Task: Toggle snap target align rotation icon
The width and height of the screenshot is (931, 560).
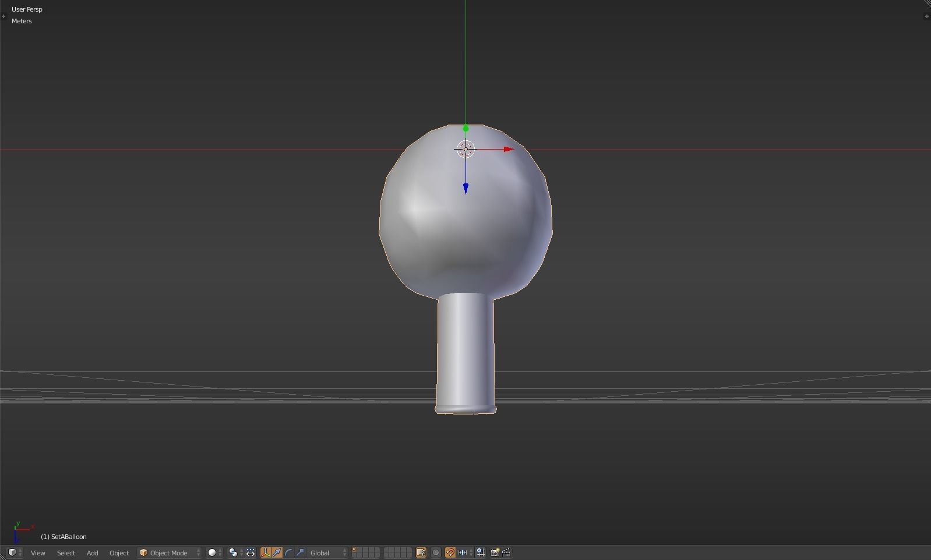Action: coord(481,552)
